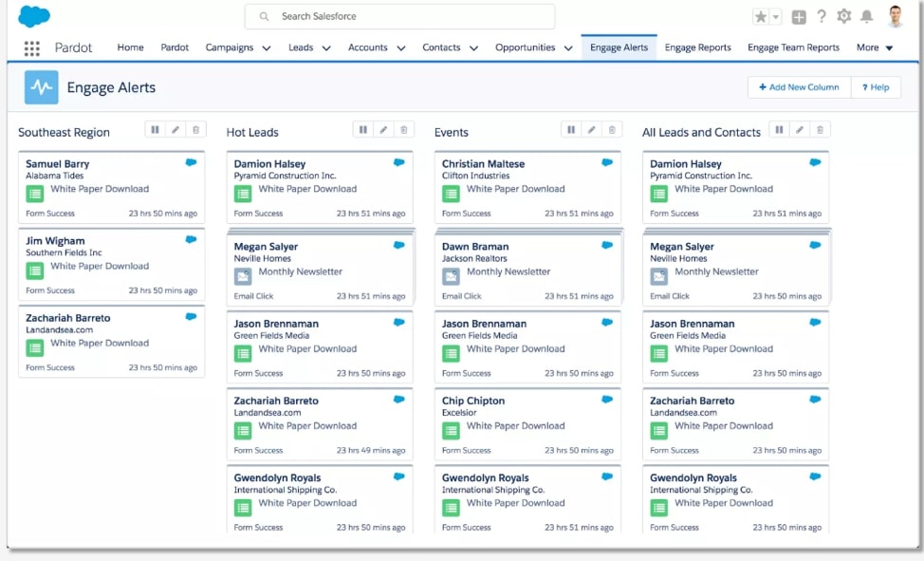Expand the Campaigns menu chevron
Screen dimensions: 924x561
point(267,48)
